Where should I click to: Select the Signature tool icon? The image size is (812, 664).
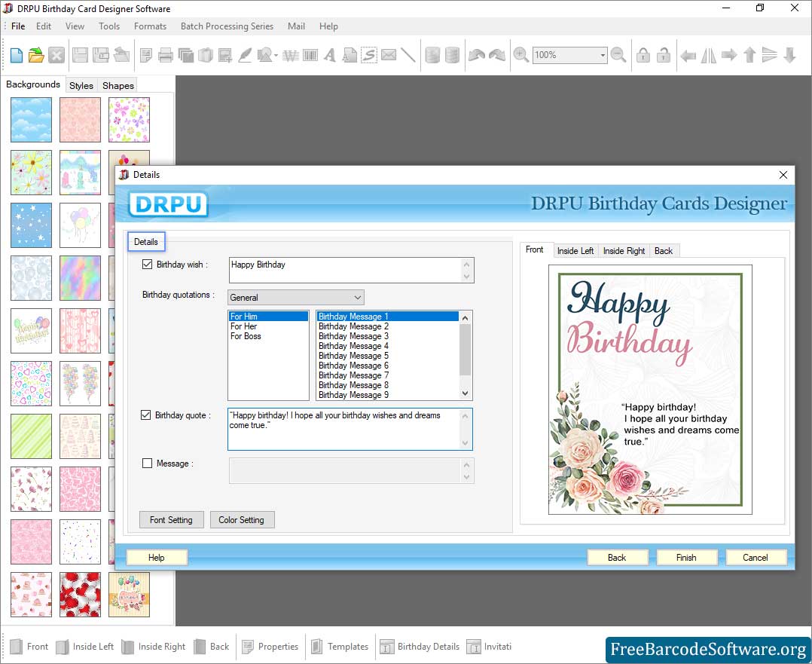point(369,55)
